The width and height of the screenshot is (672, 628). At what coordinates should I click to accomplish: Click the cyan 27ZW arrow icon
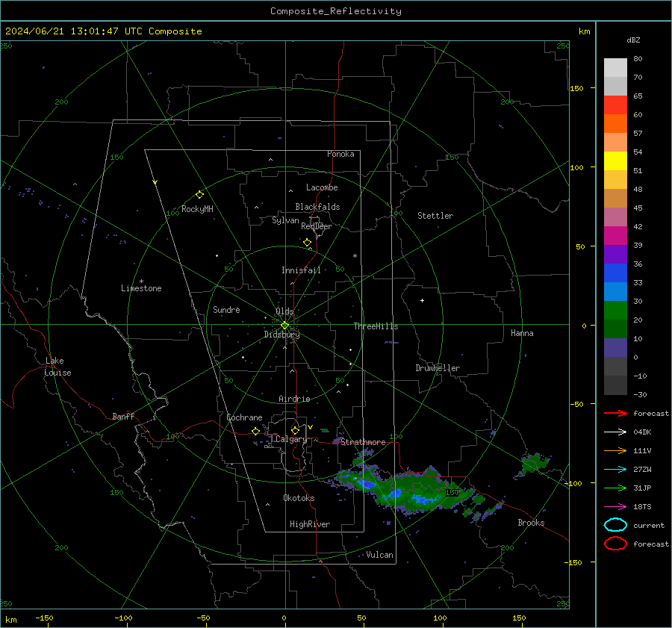pyautogui.click(x=615, y=470)
